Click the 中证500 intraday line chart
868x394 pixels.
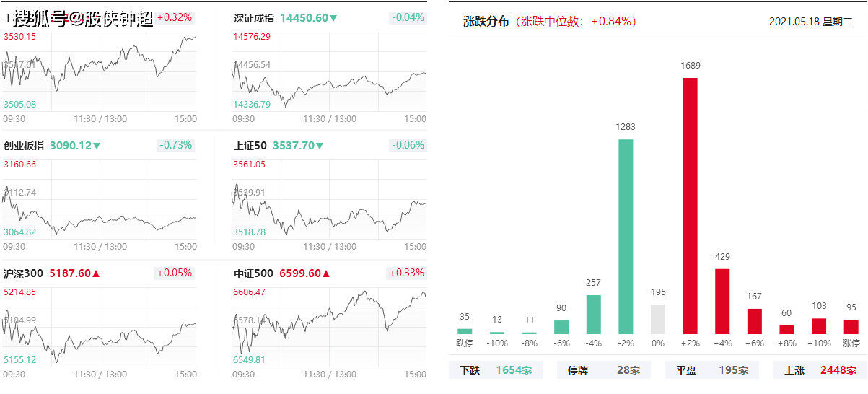coord(329,323)
